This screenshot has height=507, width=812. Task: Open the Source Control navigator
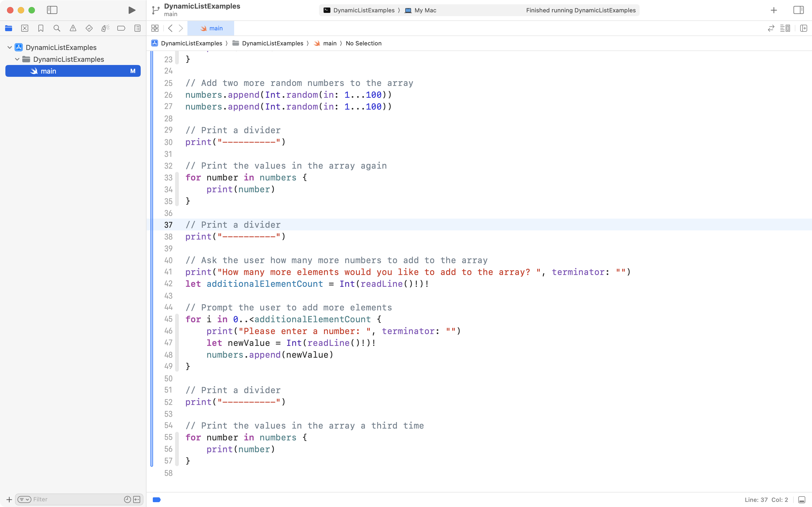coord(25,28)
